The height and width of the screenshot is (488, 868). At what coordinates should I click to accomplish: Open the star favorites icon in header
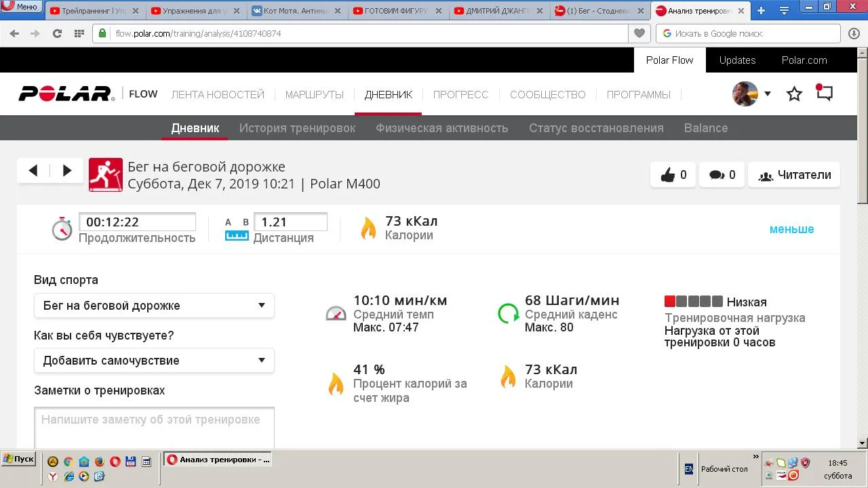[794, 94]
